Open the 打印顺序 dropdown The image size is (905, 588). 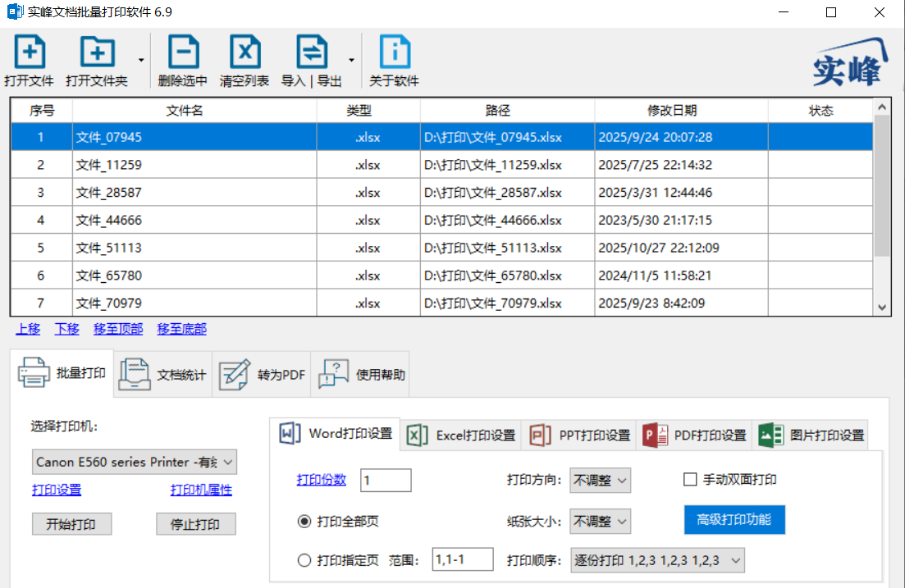coord(657,560)
